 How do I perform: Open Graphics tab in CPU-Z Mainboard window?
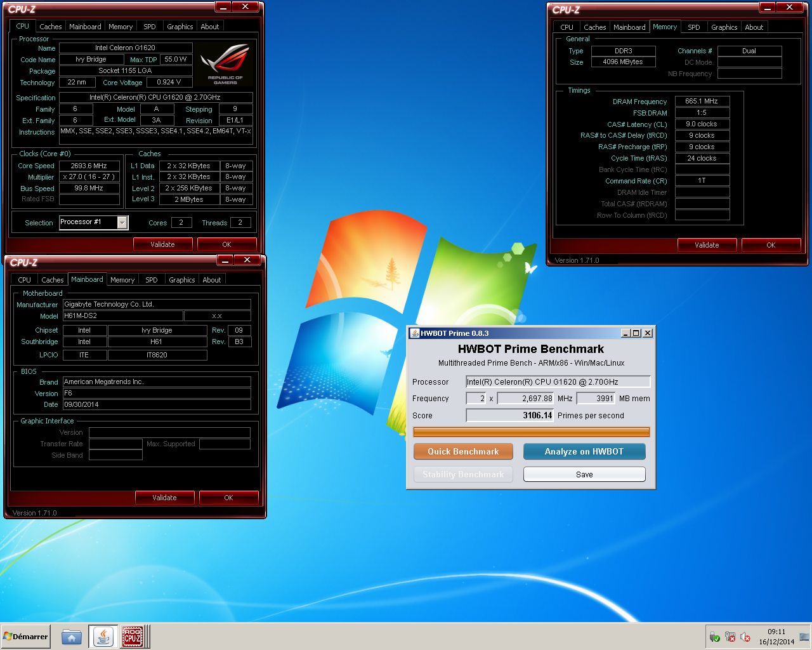[182, 280]
